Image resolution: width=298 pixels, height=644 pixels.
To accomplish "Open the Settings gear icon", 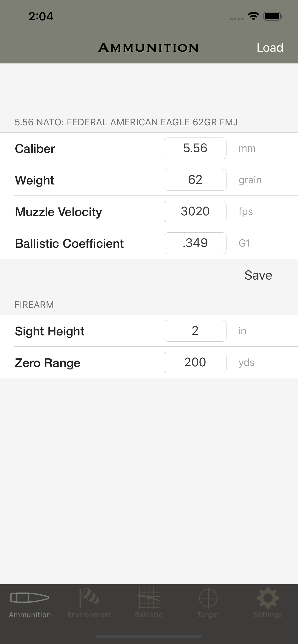I will 268,598.
